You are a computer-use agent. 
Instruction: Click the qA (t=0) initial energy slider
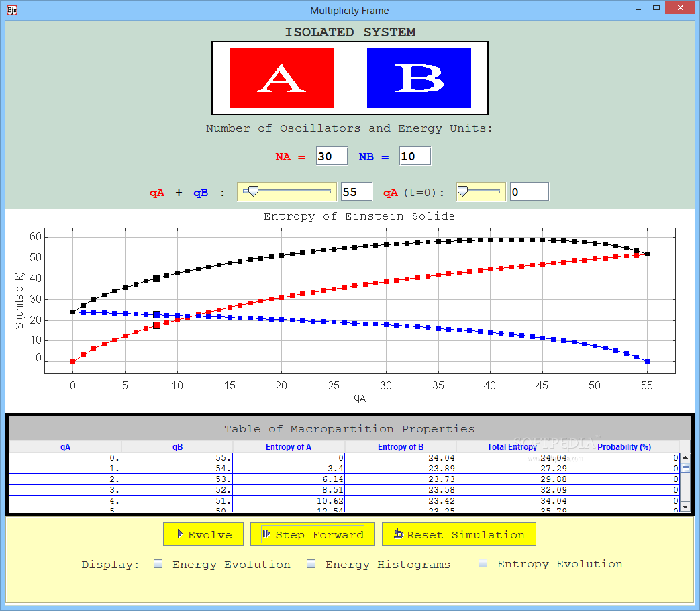481,191
